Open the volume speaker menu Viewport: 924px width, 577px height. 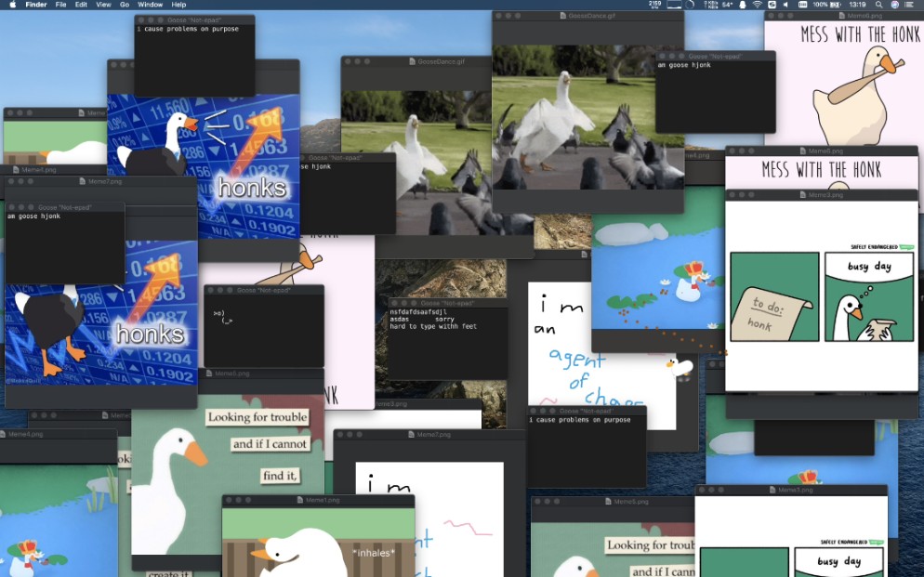785,4
